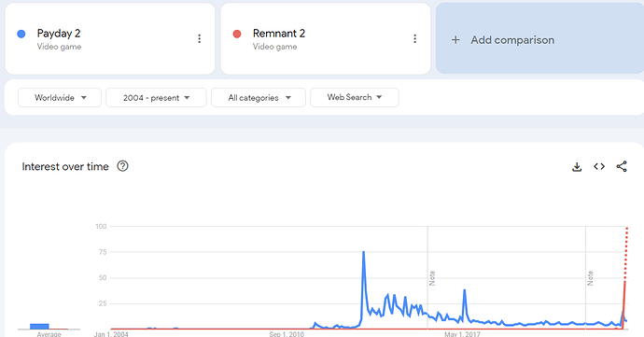The image size is (644, 337).
Task: Click the Add comparison button
Action: click(539, 38)
